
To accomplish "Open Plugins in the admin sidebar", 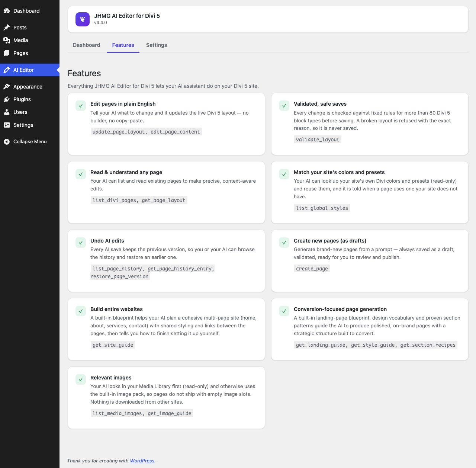I will coord(30,99).
